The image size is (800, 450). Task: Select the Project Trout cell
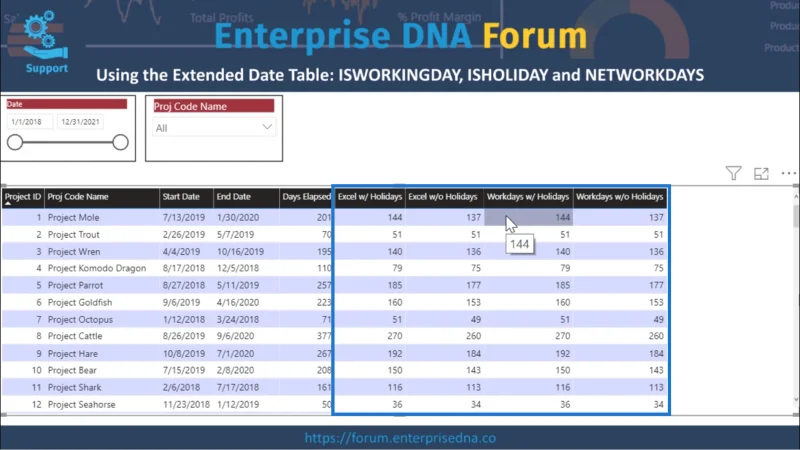[73, 235]
